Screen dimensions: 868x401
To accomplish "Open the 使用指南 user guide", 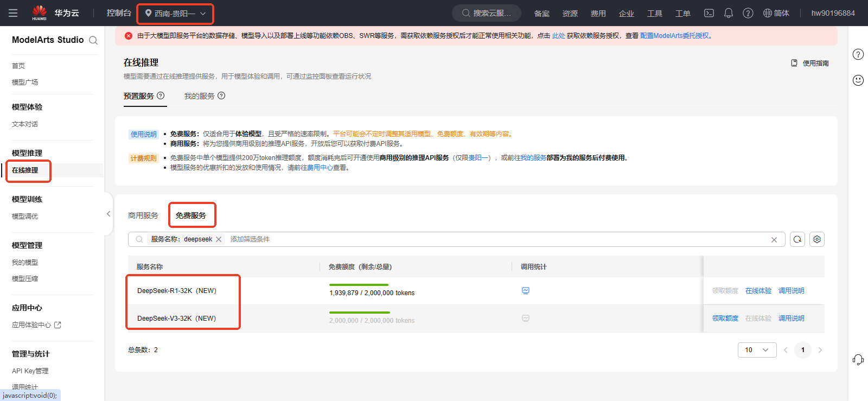I will 810,63.
